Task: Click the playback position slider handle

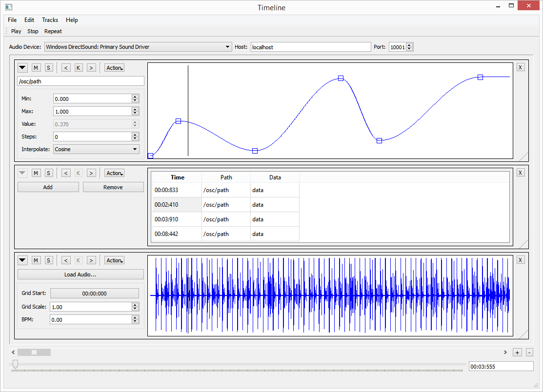Action: point(16,364)
